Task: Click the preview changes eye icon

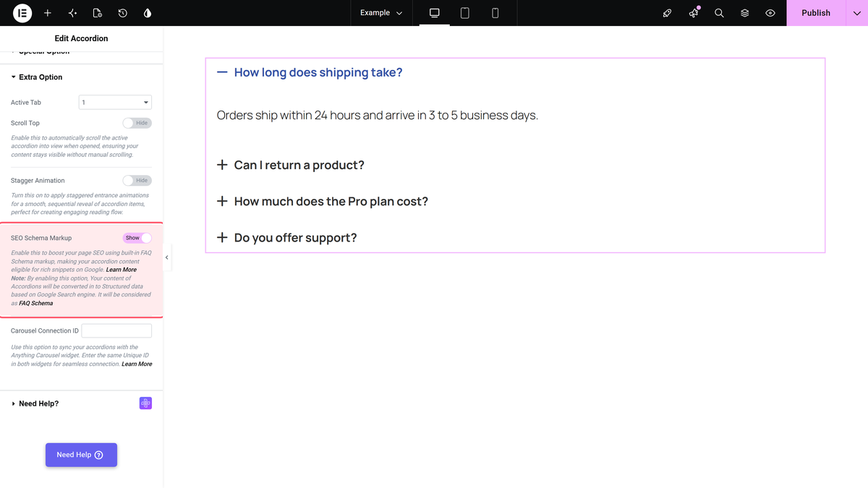Action: [770, 13]
